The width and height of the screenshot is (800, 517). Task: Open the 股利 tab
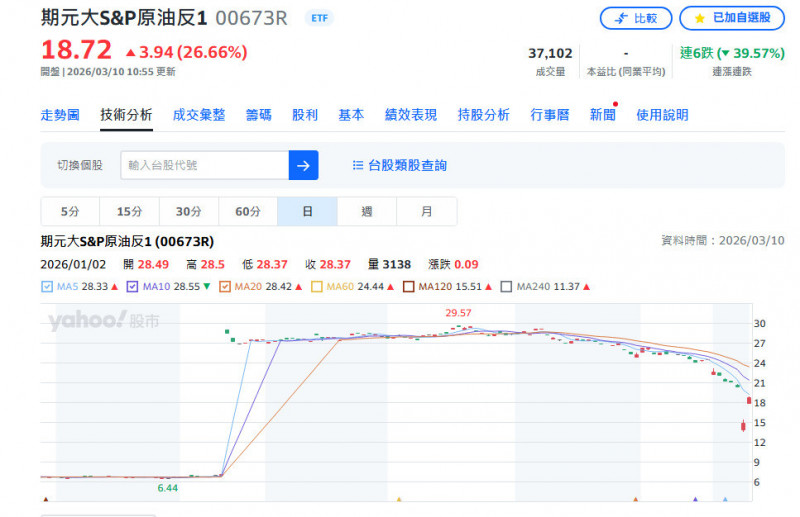point(305,115)
